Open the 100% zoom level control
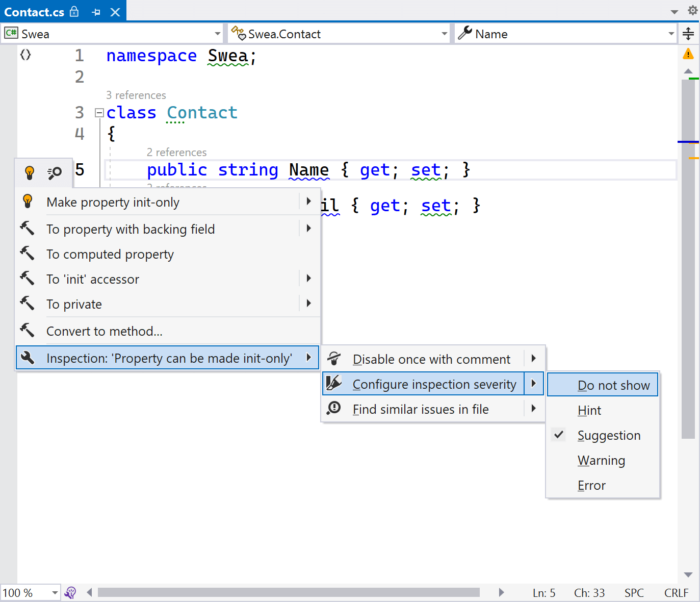 click(54, 592)
